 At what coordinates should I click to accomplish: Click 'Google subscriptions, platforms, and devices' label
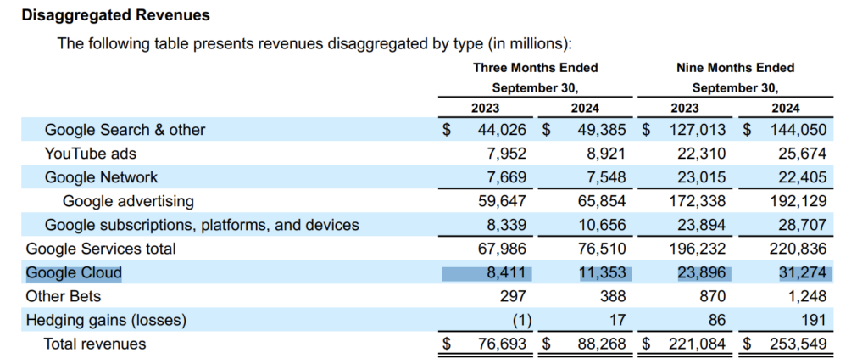click(202, 225)
